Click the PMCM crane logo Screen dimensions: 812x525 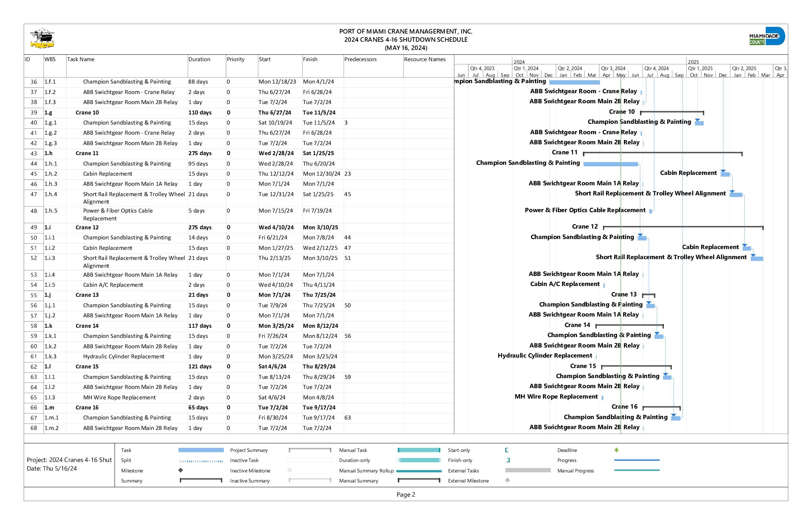[42, 38]
